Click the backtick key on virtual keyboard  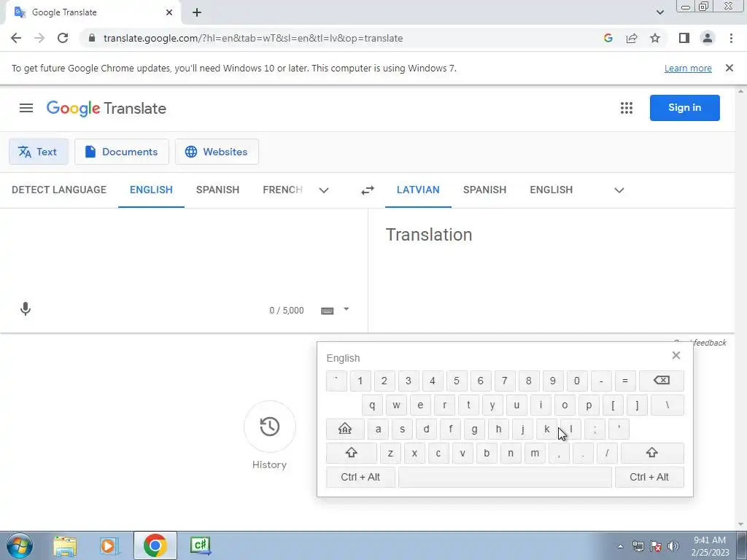click(336, 381)
